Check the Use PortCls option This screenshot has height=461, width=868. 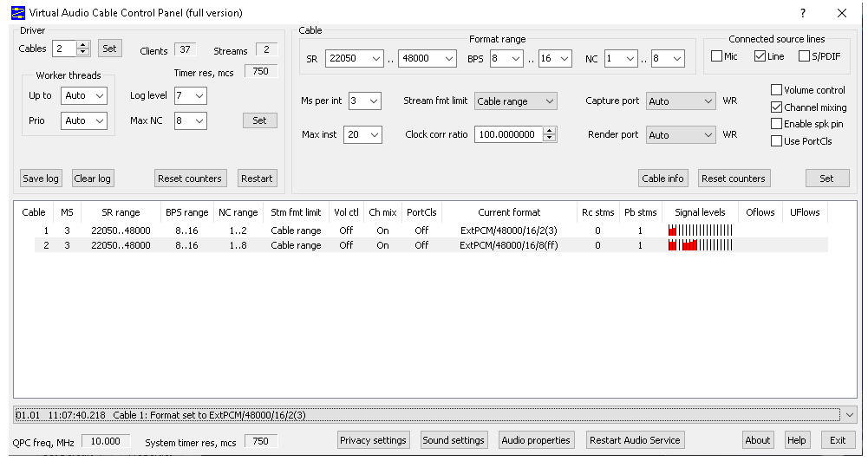coord(777,140)
